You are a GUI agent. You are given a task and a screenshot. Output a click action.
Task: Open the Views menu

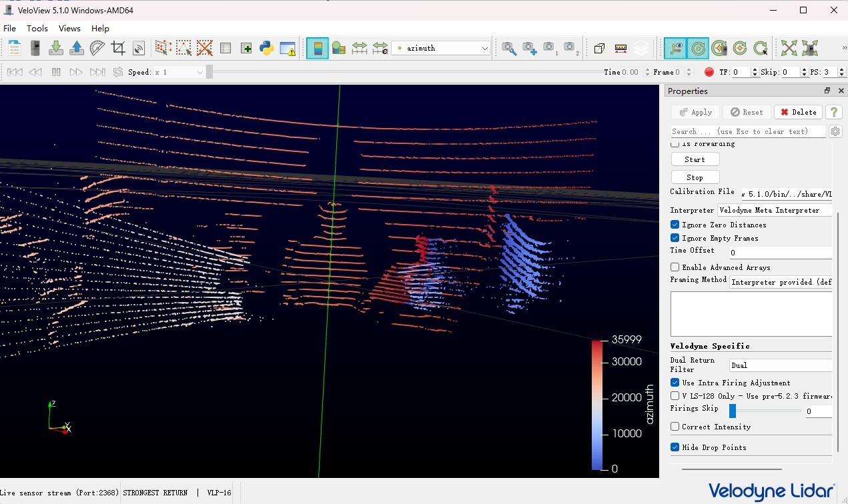pos(69,29)
